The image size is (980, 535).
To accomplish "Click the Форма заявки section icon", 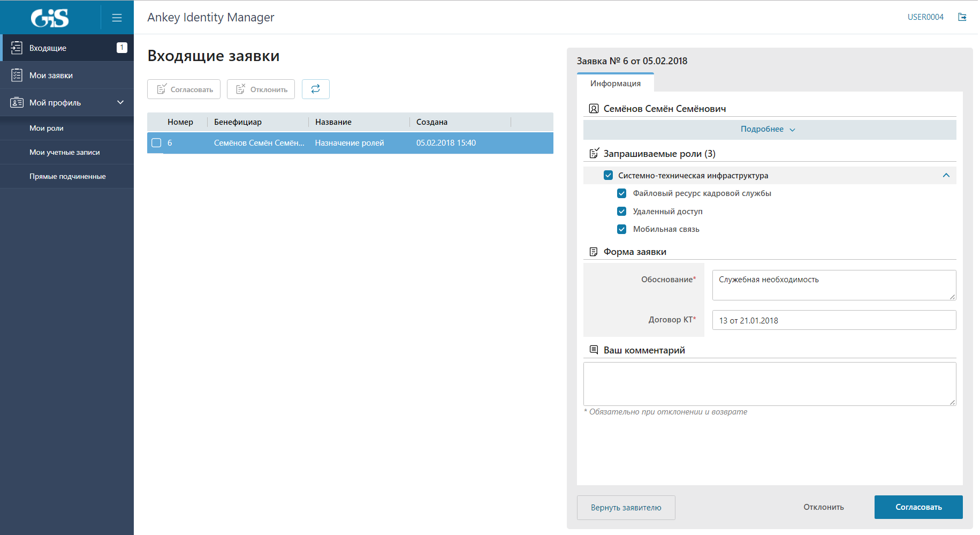I will (x=594, y=252).
